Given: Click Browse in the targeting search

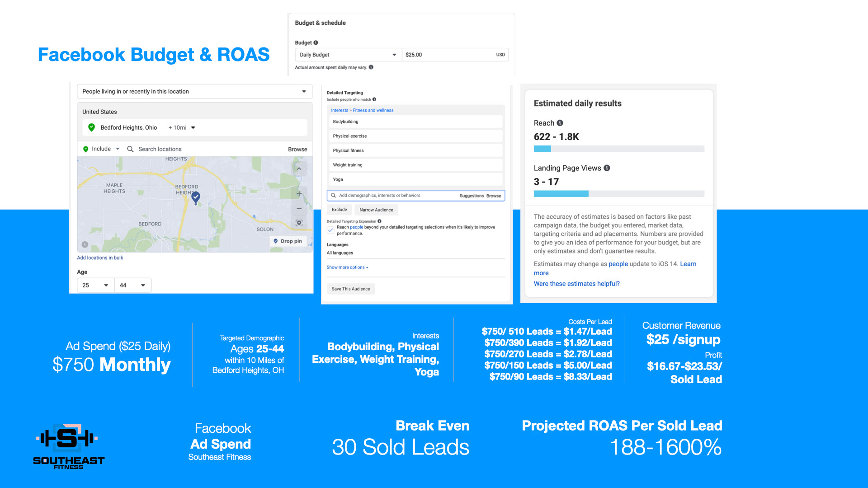Looking at the screenshot, I should tap(494, 196).
